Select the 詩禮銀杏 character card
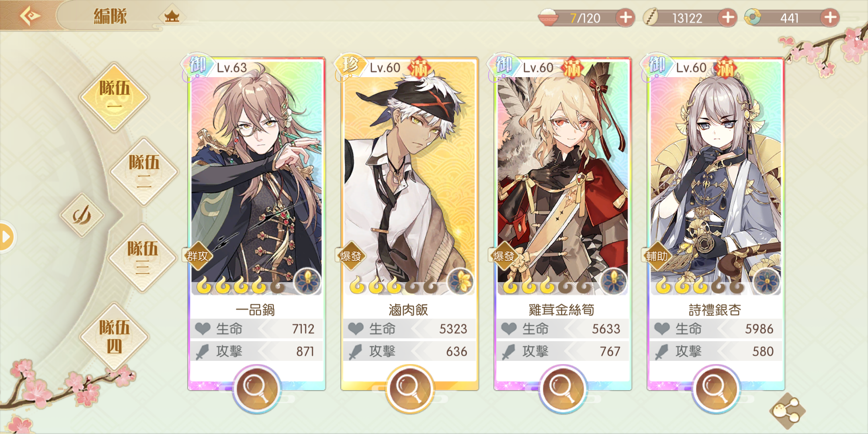The image size is (868, 434). pyautogui.click(x=716, y=223)
